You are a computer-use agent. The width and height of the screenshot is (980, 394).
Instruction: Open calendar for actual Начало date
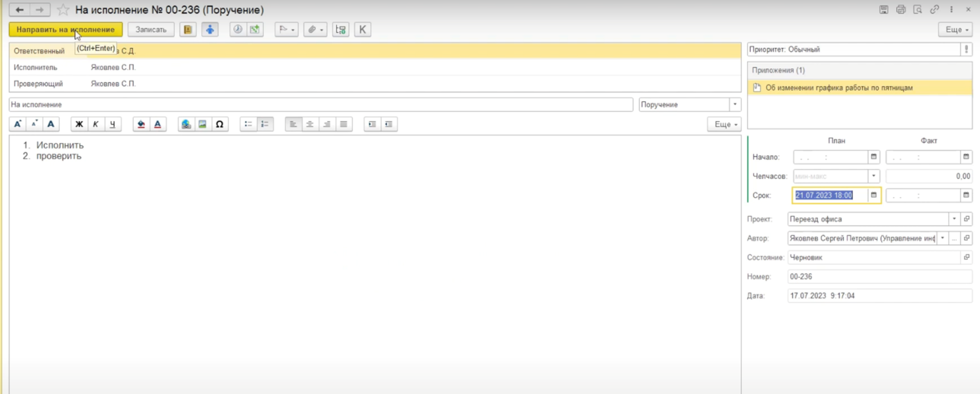pos(966,157)
